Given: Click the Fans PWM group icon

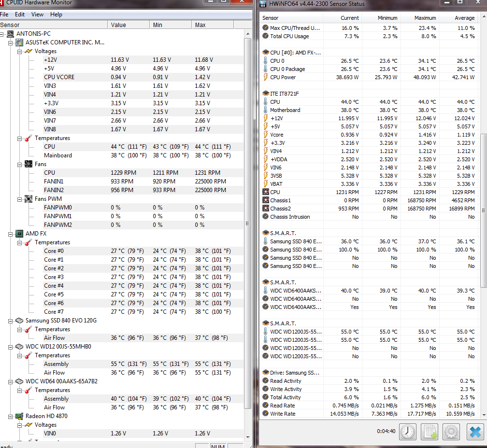Looking at the screenshot, I should tap(28, 198).
